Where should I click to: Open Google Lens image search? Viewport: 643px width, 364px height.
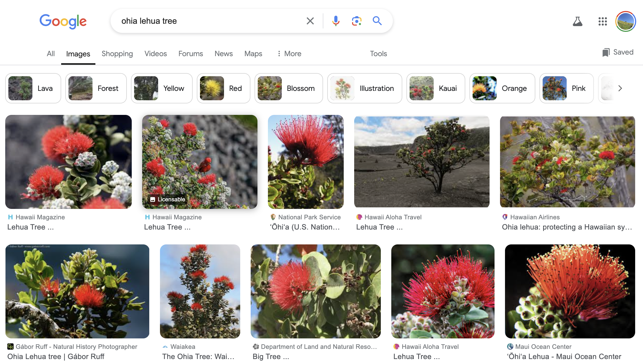pyautogui.click(x=357, y=21)
